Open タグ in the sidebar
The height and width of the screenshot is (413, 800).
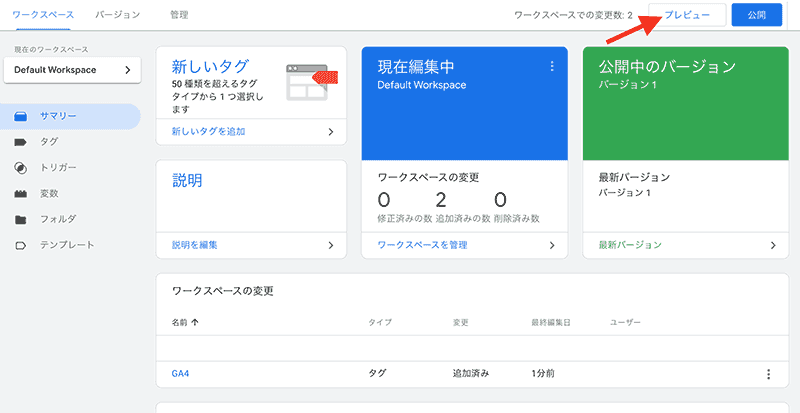[49, 142]
